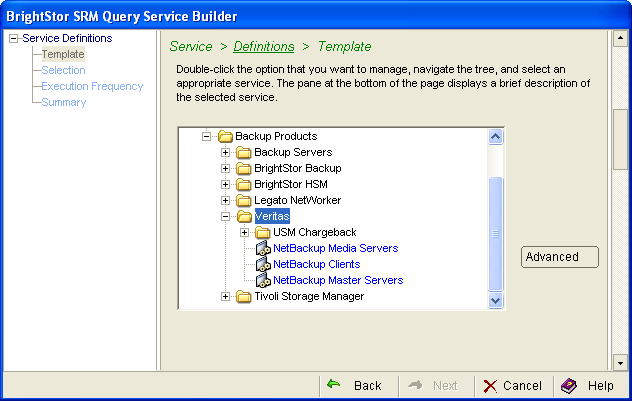
Task: Collapse the Veritas node
Action: click(225, 216)
